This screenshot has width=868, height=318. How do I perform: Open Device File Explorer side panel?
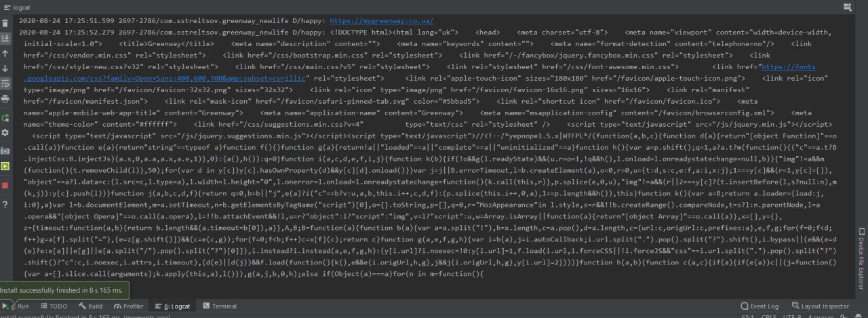[x=861, y=258]
